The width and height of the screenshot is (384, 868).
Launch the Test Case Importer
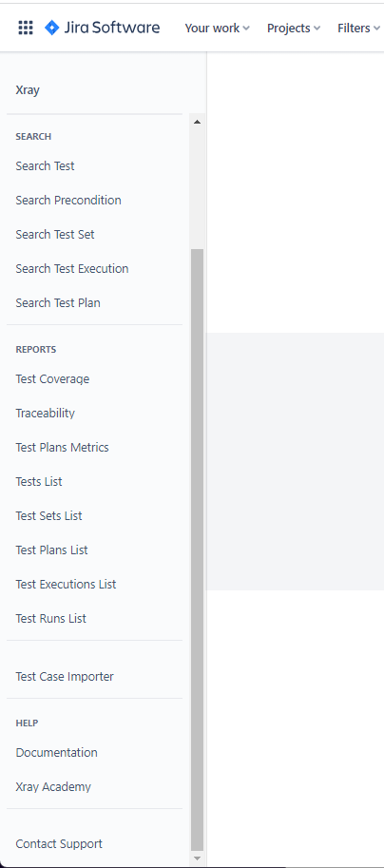tap(65, 677)
